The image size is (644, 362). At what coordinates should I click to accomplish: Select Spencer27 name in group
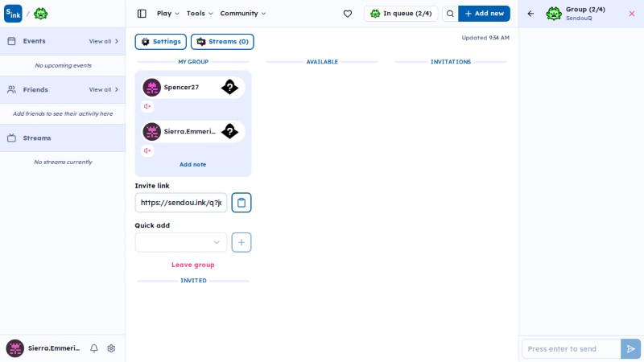[181, 88]
